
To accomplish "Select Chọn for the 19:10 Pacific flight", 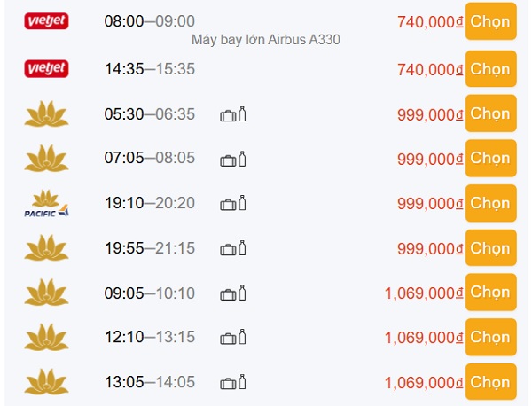I will [x=490, y=203].
